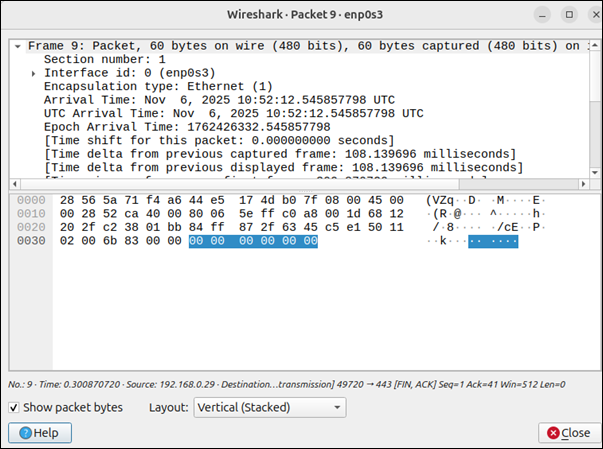Click the 'Layout:' label
Image resolution: width=603 pixels, height=449 pixels.
(168, 407)
